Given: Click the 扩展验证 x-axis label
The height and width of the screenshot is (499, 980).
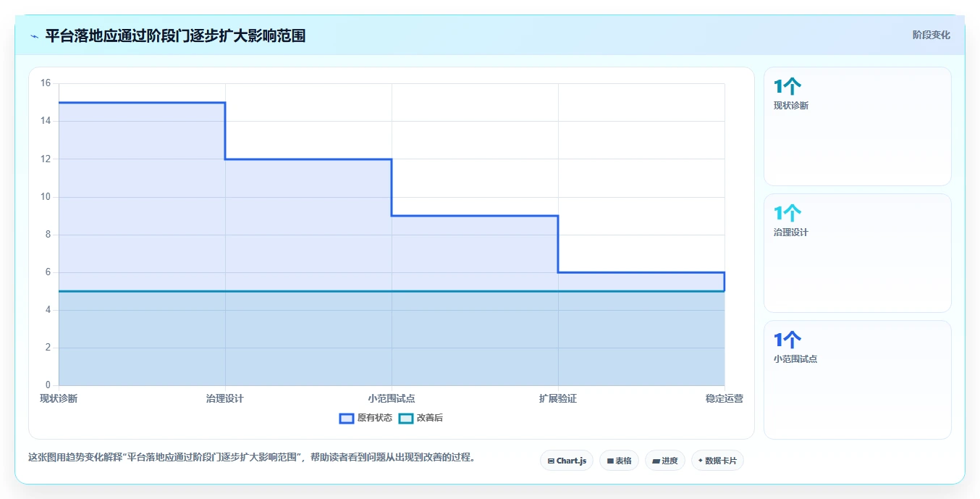Looking at the screenshot, I should (x=558, y=398).
